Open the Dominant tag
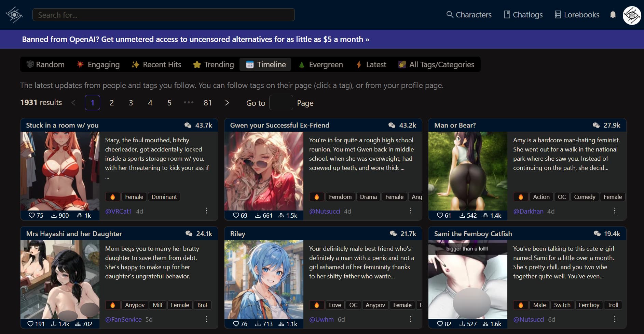The width and height of the screenshot is (644, 334). coord(164,197)
